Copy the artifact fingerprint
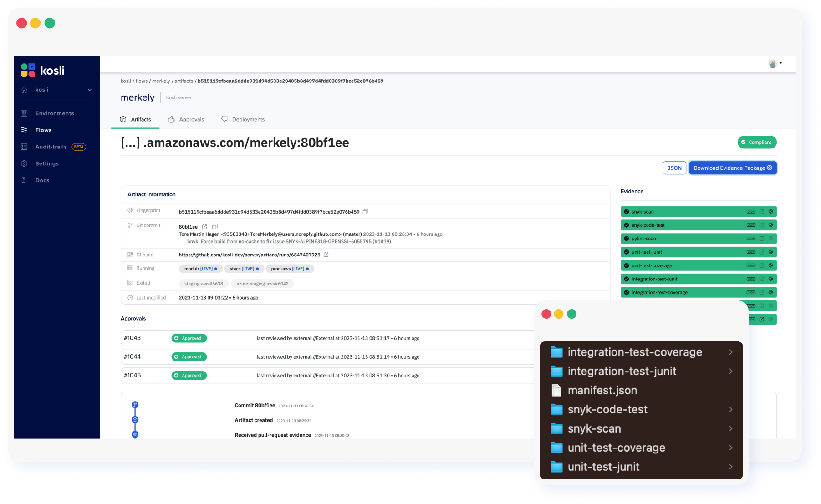This screenshot has width=821, height=504. [365, 212]
